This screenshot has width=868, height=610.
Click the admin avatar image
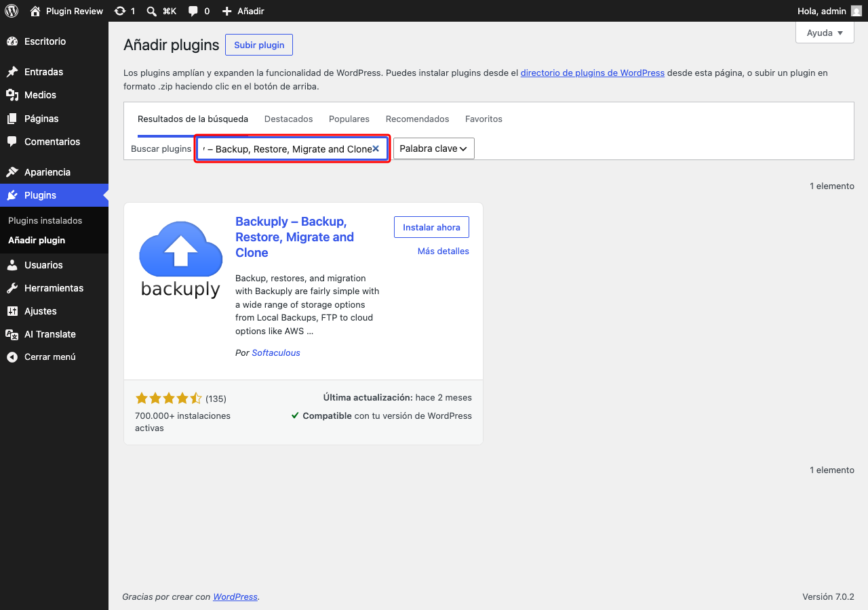coord(856,11)
